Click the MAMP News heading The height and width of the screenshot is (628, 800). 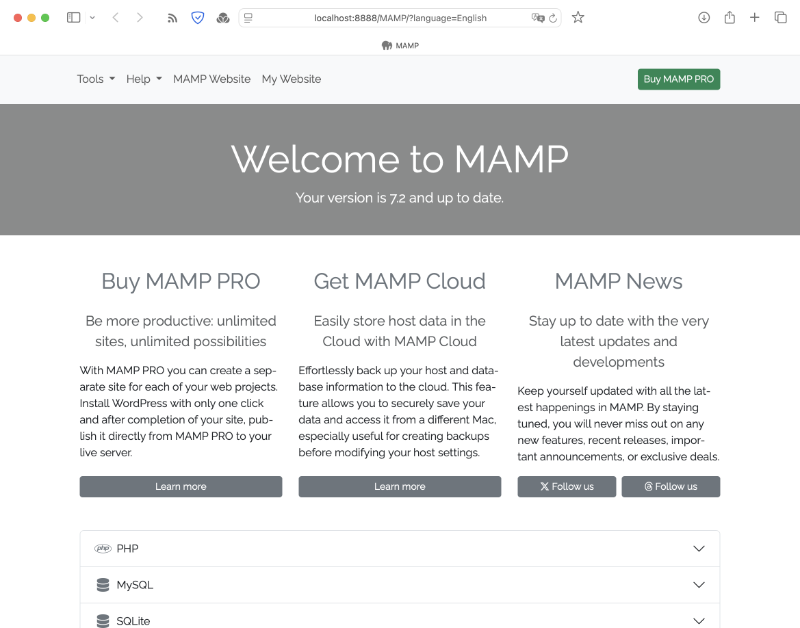618,281
